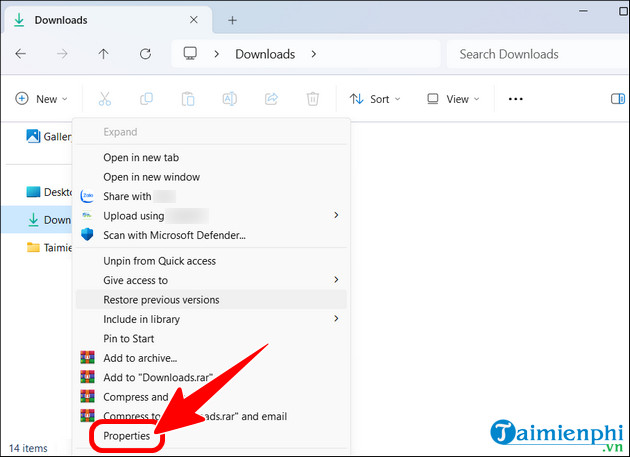The height and width of the screenshot is (457, 630).
Task: Minimize the File Explorer window
Action: (x=583, y=11)
